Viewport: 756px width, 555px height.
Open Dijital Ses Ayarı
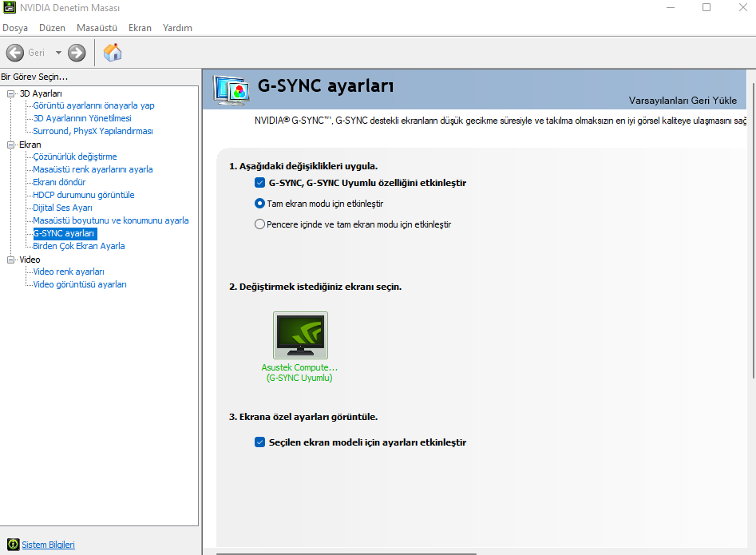click(x=62, y=208)
